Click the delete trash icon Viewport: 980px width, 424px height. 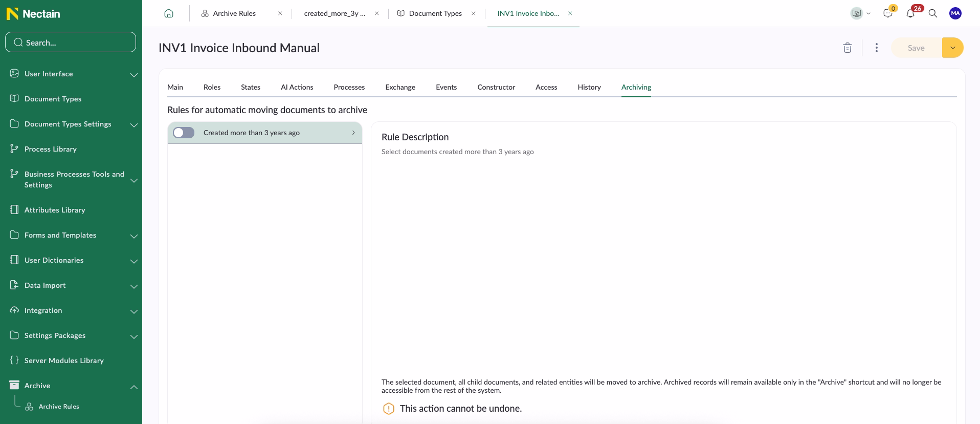(x=848, y=48)
